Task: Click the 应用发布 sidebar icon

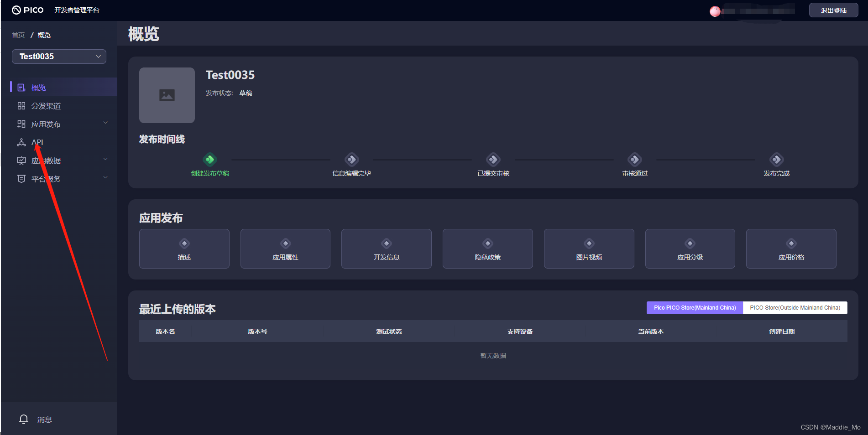Action: pyautogui.click(x=21, y=124)
